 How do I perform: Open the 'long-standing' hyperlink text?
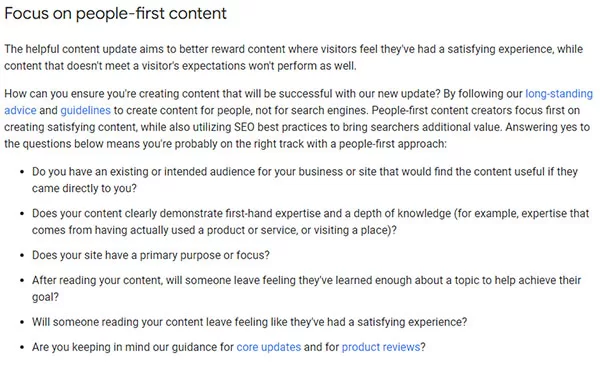pyautogui.click(x=559, y=94)
